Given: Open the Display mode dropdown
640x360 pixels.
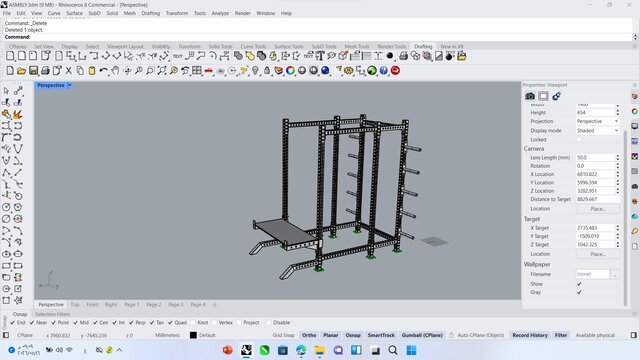Looking at the screenshot, I should click(598, 131).
